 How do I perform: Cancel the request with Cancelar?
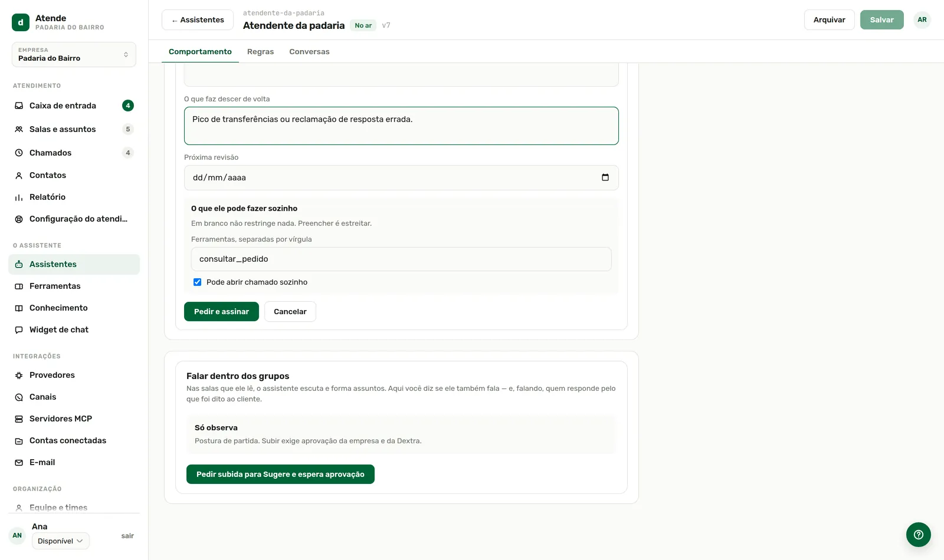point(290,311)
